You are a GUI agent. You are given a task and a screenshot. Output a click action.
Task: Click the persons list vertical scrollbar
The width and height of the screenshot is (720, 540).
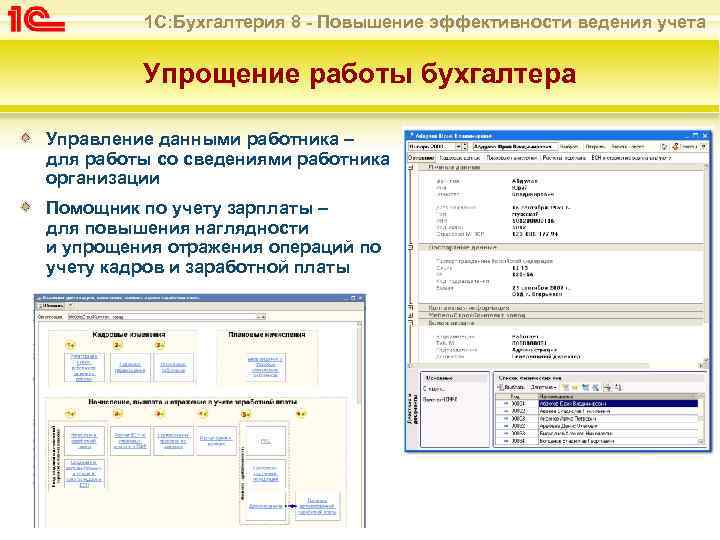[701, 419]
